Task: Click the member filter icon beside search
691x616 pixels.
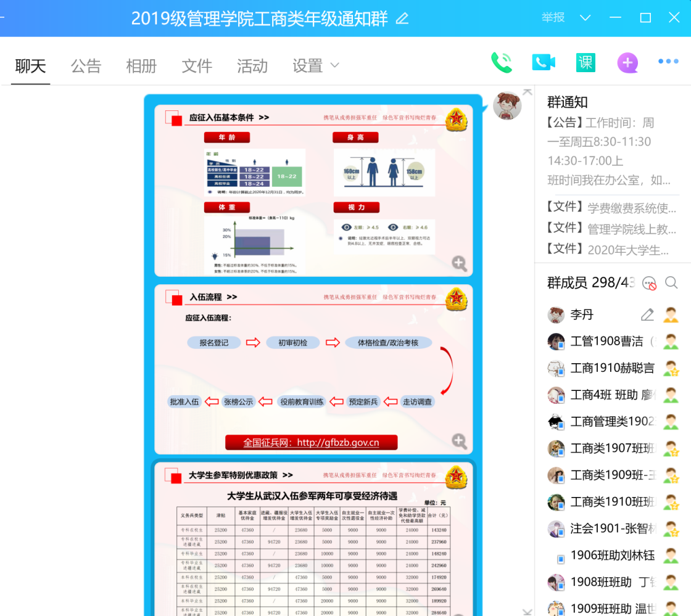Action: tap(649, 283)
